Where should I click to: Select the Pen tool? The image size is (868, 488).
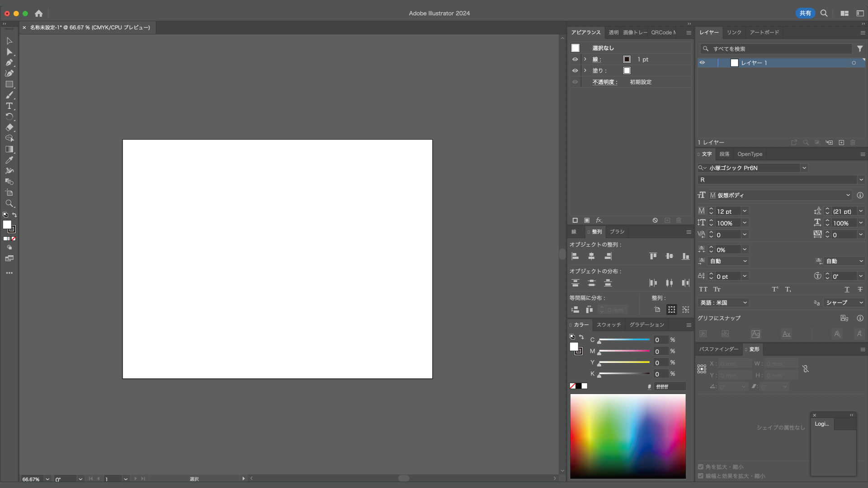pos(9,62)
